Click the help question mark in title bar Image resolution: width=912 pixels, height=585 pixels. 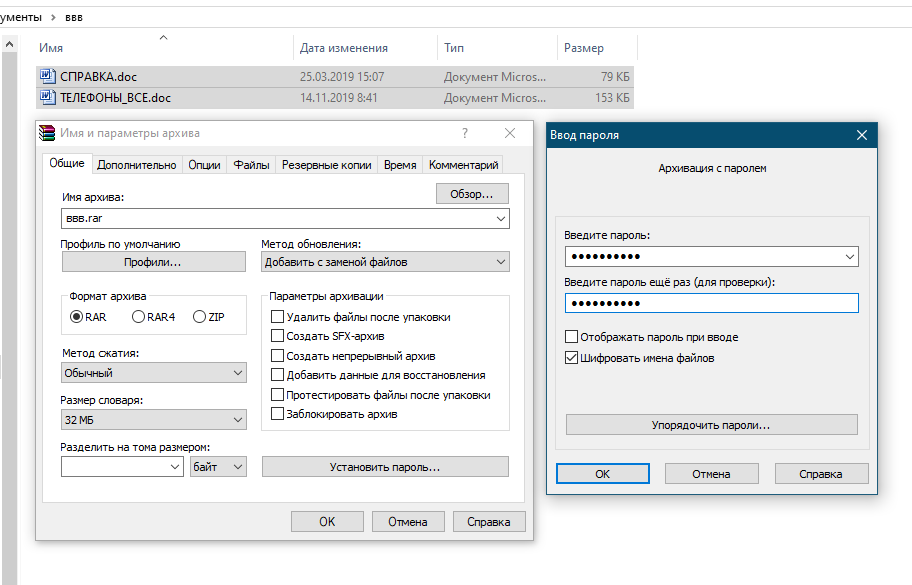[465, 133]
